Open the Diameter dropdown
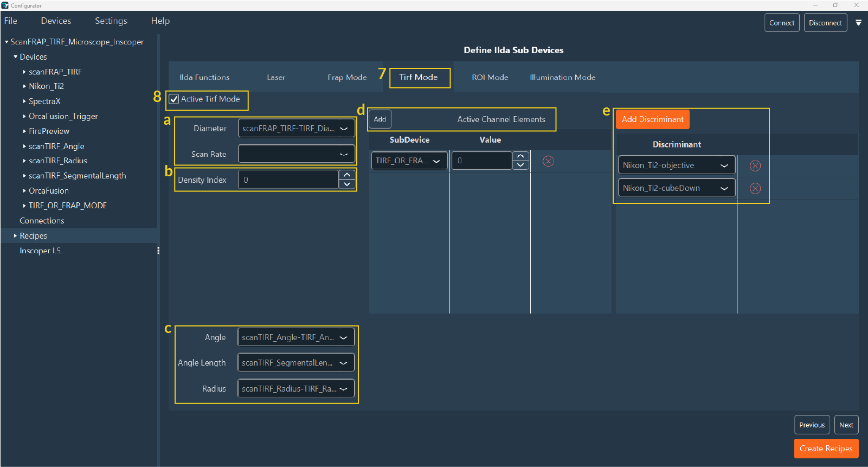The image size is (868, 467). pyautogui.click(x=297, y=129)
